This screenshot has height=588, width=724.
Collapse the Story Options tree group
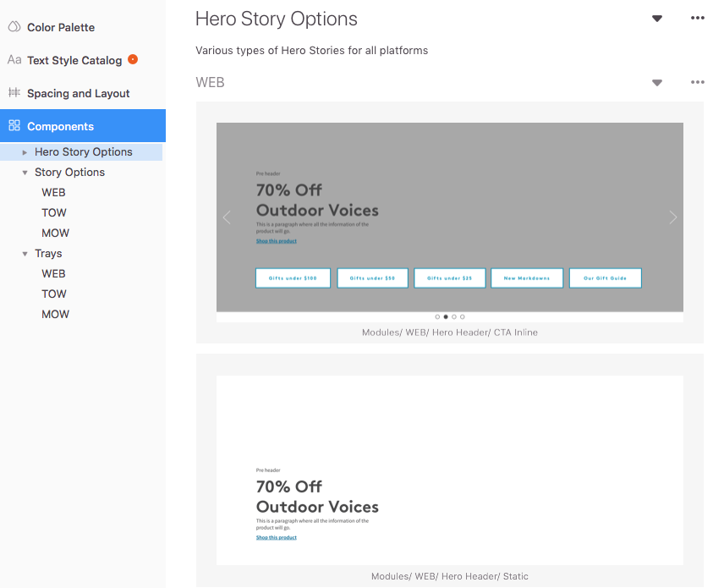[x=25, y=173]
